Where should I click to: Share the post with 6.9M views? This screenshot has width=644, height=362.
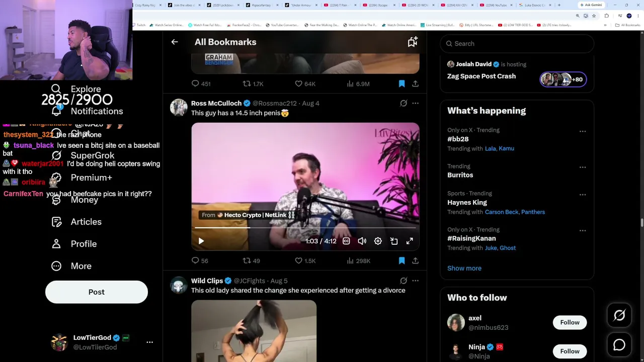(415, 84)
